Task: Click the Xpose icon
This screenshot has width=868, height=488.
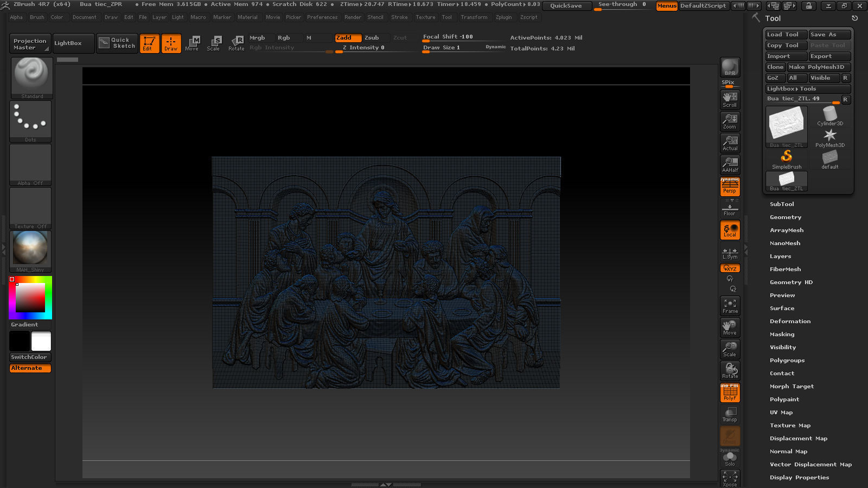Action: pos(730,478)
